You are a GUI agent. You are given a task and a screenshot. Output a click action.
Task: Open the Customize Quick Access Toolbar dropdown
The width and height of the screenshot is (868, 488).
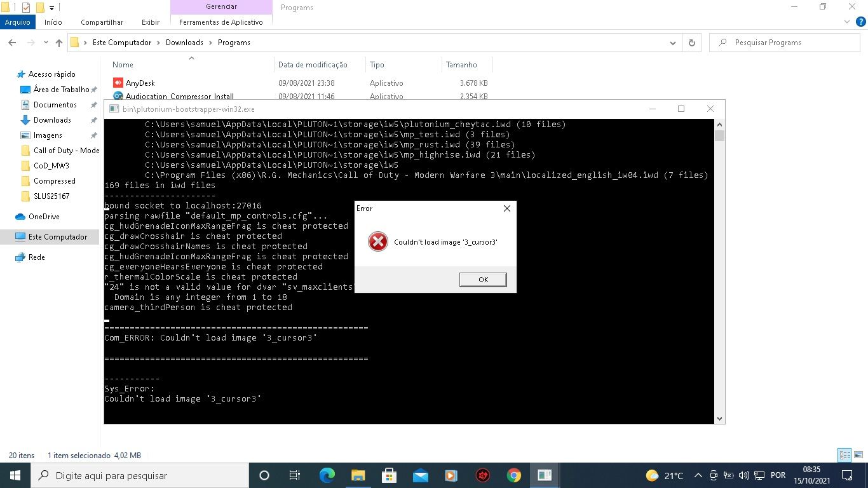[x=52, y=8]
